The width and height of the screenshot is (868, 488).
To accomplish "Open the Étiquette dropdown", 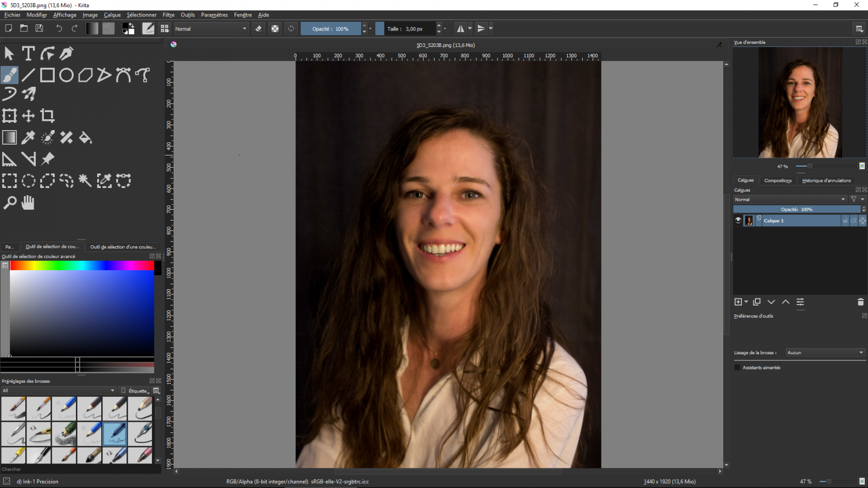I will tap(135, 390).
